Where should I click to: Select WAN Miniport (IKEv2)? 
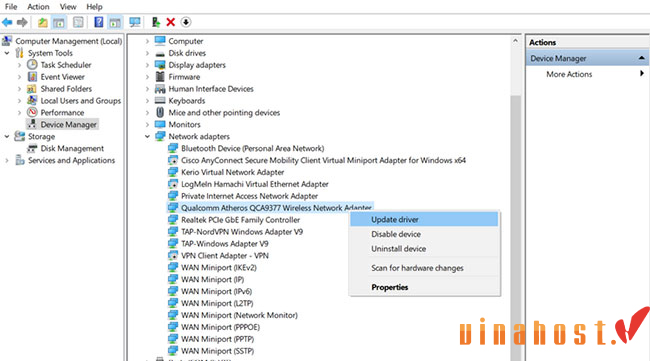(218, 267)
